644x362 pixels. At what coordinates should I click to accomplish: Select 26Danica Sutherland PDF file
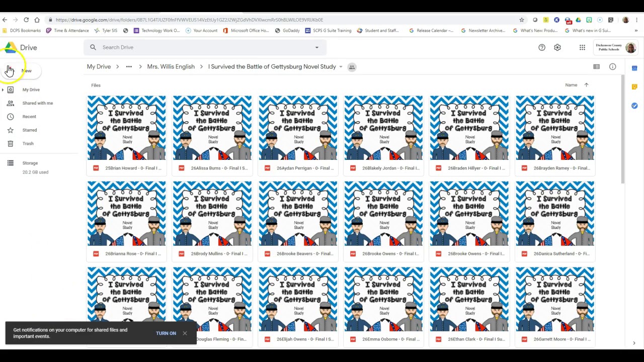pyautogui.click(x=554, y=221)
